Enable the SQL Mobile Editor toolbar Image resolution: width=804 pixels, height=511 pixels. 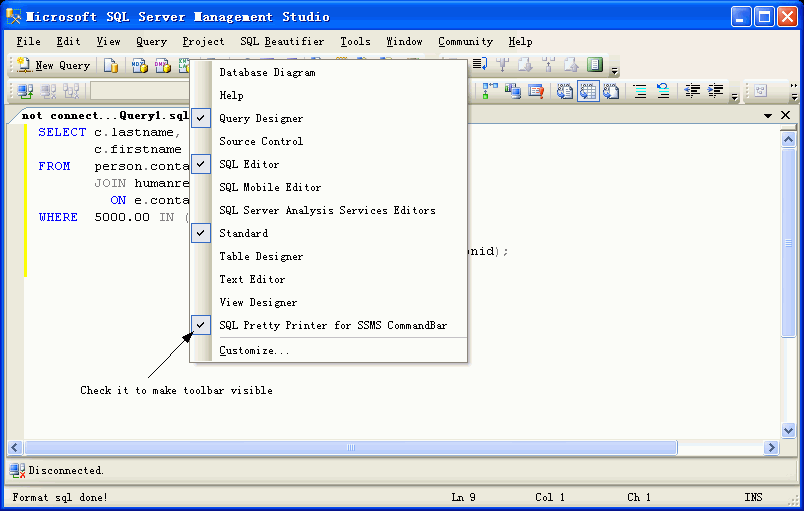328,187
